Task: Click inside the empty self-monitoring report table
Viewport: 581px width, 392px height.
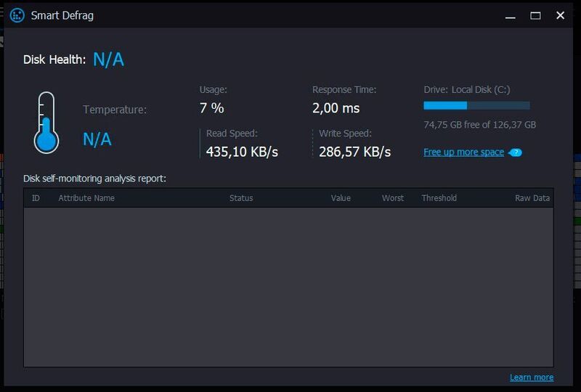Action: tap(288, 287)
